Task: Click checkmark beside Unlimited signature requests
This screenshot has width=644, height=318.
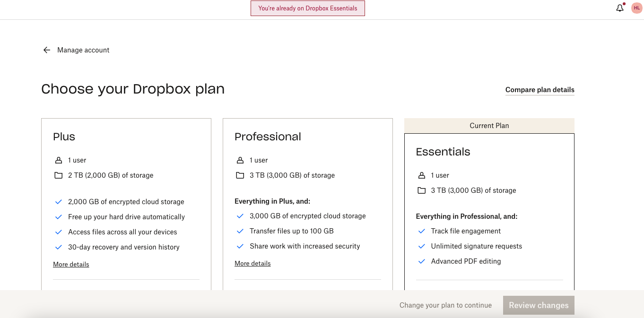Action: 422,246
